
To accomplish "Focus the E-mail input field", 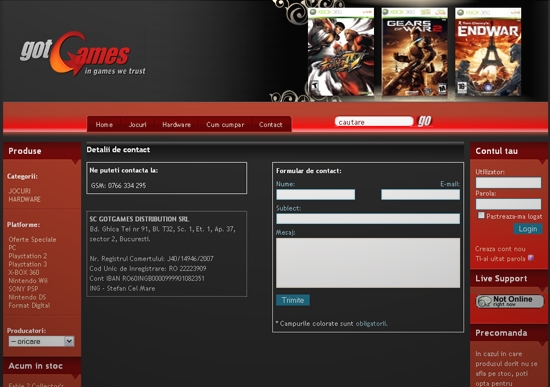I will pyautogui.click(x=421, y=194).
